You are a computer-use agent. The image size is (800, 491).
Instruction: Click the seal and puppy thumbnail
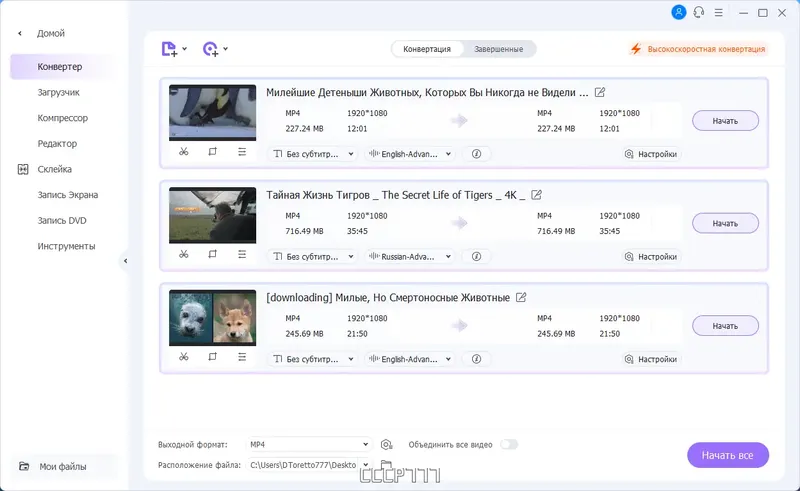(x=212, y=317)
